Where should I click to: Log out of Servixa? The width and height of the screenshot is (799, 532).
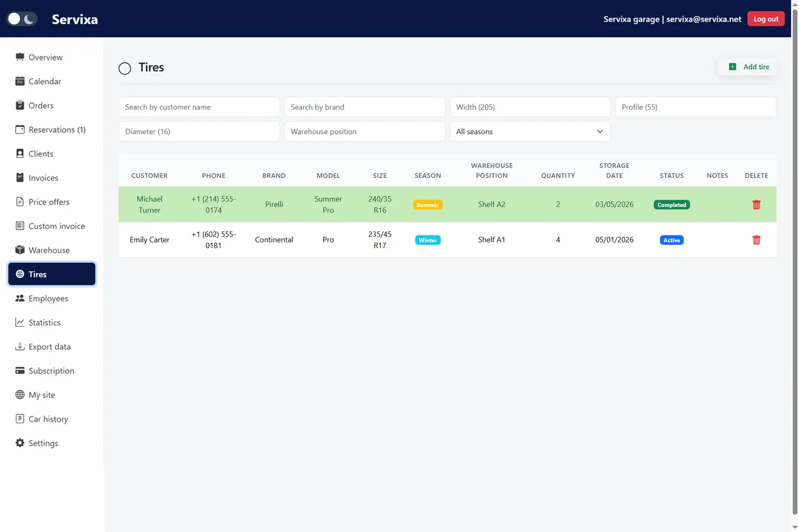(766, 19)
